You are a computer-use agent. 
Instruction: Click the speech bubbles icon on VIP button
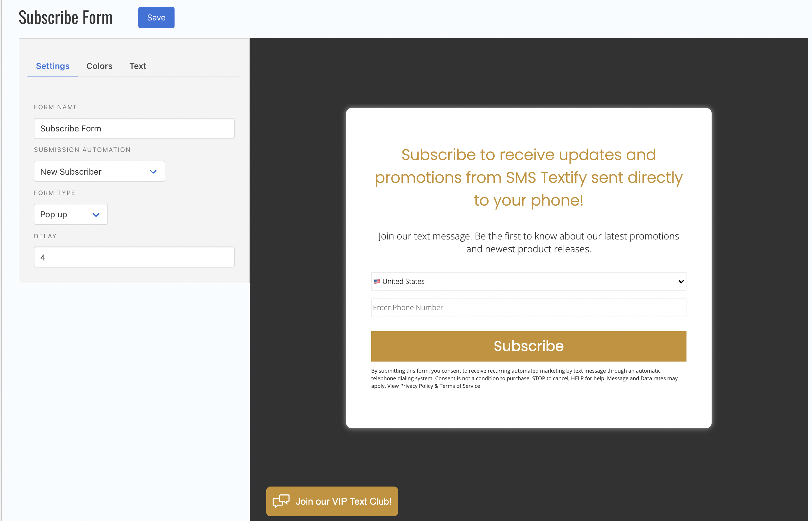point(281,501)
